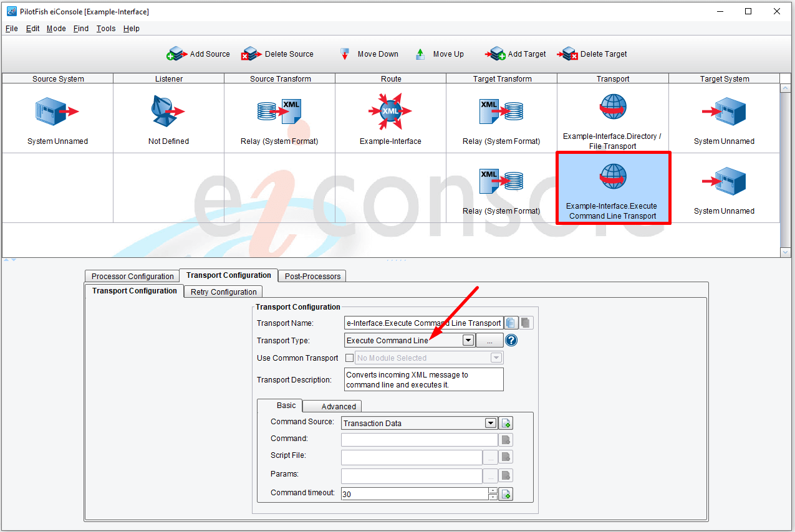795x532 pixels.
Task: Click the document icon beside Params field
Action: pyautogui.click(x=506, y=476)
